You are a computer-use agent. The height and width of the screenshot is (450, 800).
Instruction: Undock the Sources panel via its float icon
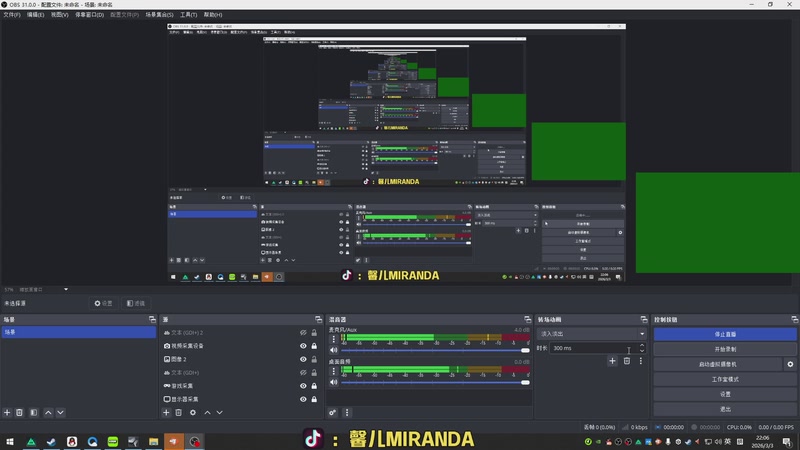pyautogui.click(x=318, y=319)
